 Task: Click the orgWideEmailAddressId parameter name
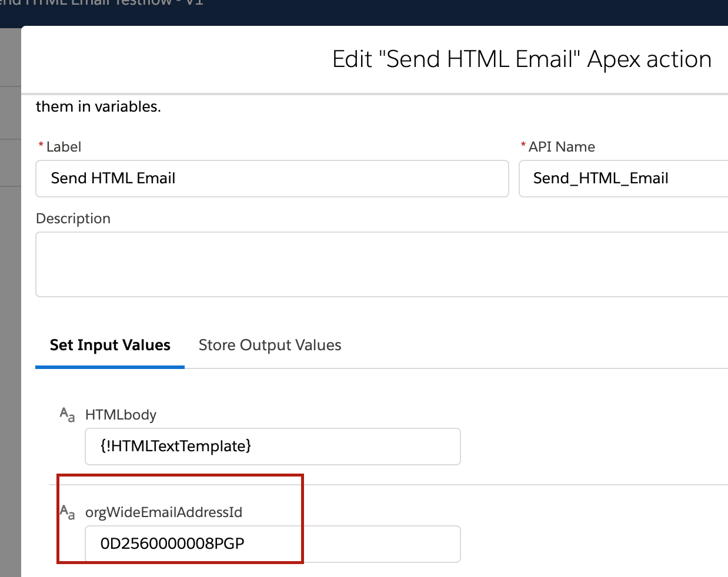[x=163, y=512]
